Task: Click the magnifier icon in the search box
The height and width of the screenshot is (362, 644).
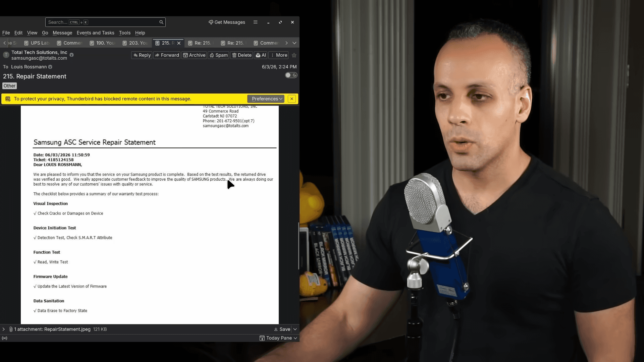Action: click(161, 22)
